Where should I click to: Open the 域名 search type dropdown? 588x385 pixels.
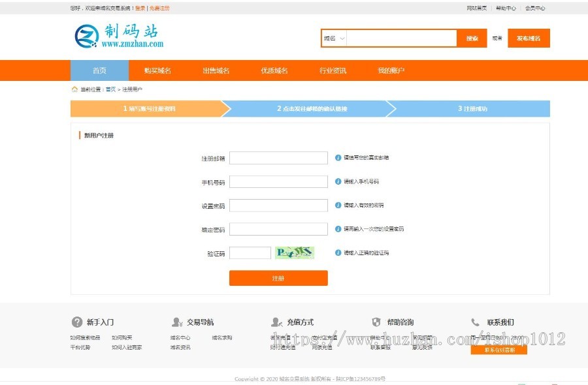tap(333, 38)
